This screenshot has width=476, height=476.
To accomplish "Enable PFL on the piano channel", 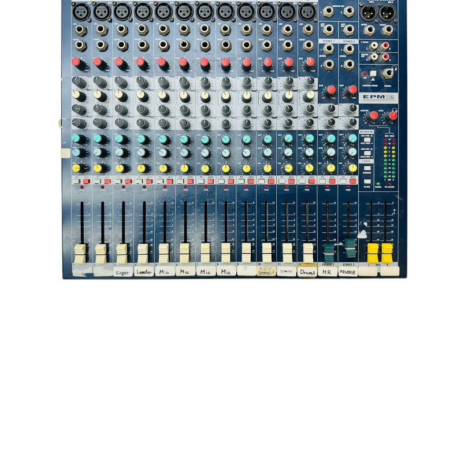I will (x=282, y=181).
